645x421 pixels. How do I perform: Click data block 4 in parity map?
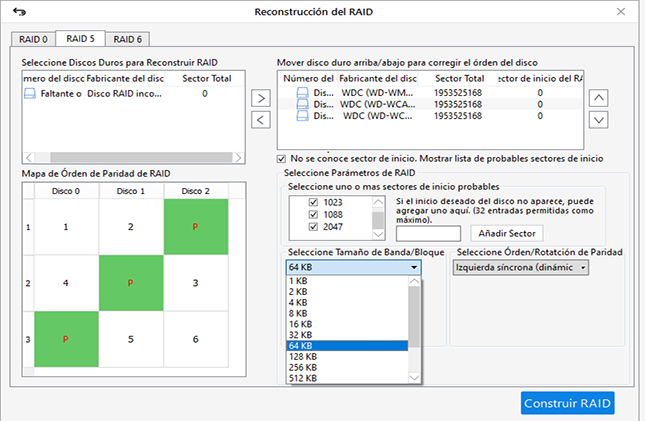(66, 283)
